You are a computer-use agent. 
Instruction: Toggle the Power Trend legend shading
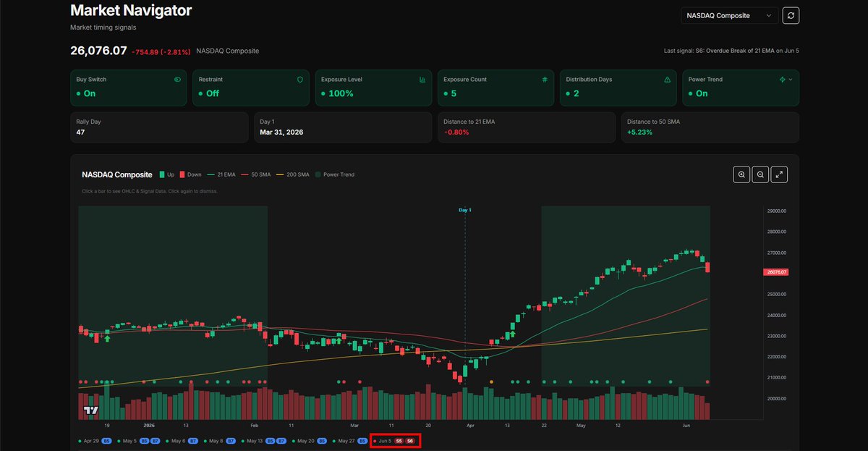[333, 174]
